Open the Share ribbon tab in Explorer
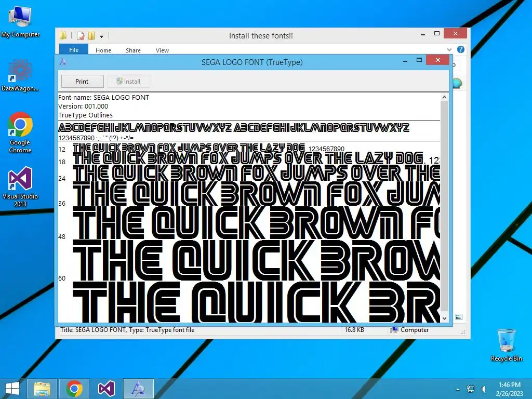This screenshot has width=532, height=399. 133,50
